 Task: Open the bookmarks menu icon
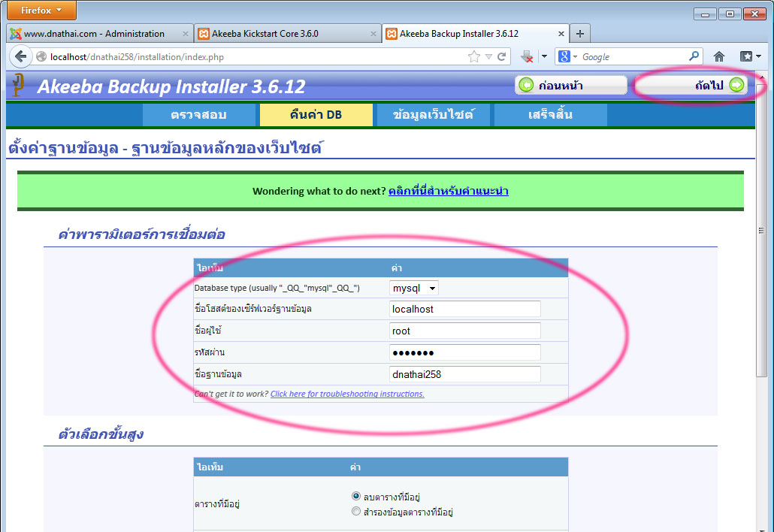click(747, 56)
